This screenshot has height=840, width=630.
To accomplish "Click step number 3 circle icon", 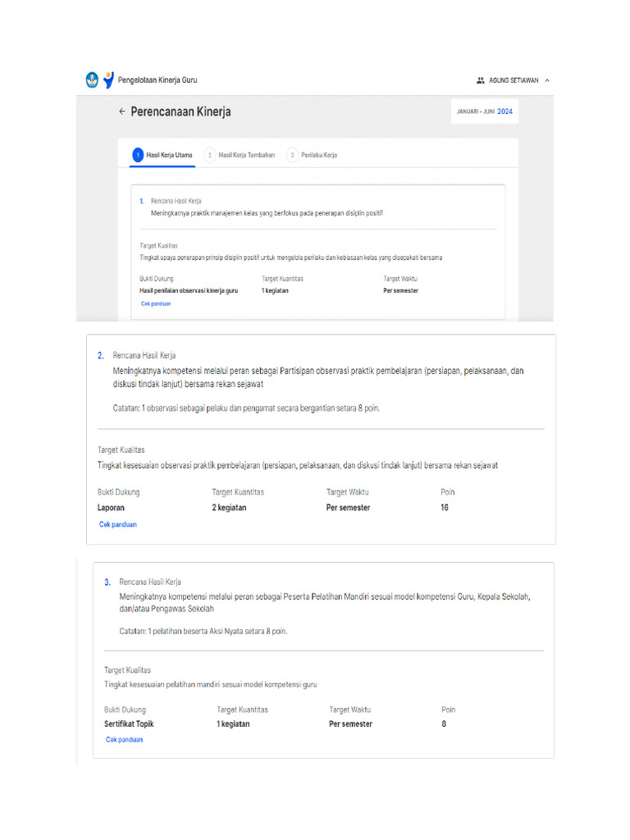I will point(292,155).
